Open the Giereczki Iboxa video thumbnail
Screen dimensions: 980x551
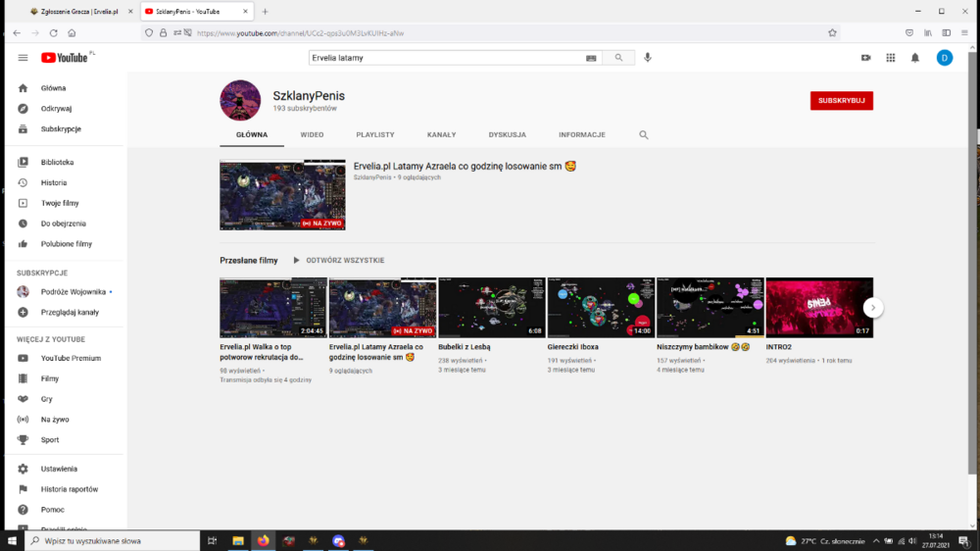point(600,308)
